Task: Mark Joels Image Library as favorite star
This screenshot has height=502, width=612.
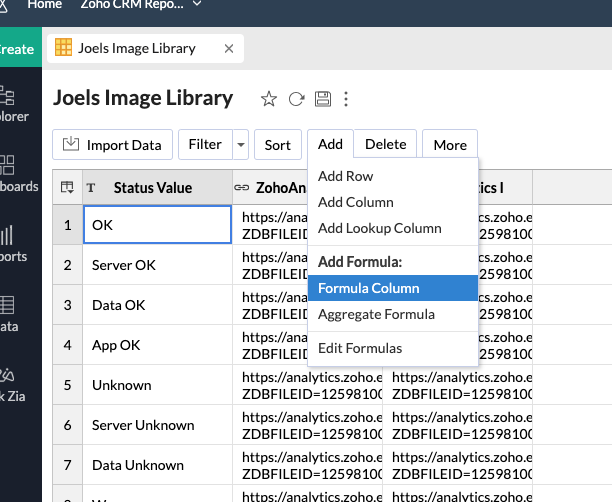Action: coord(268,98)
